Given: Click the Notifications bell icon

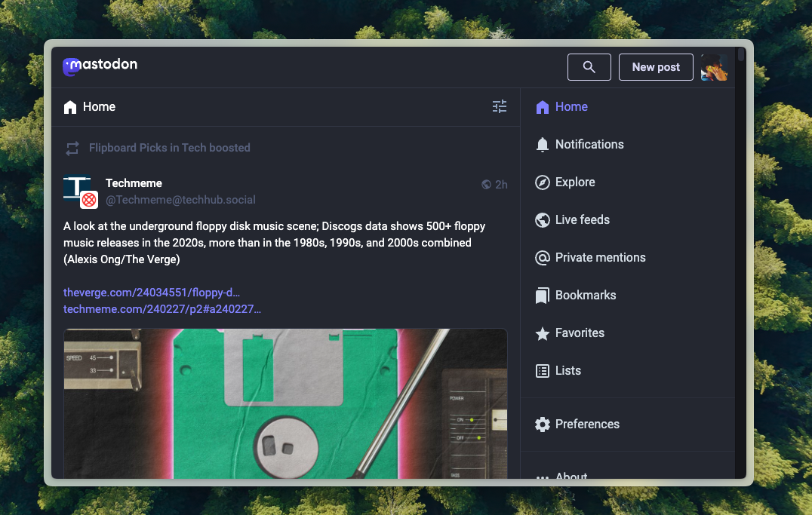Looking at the screenshot, I should coord(542,145).
